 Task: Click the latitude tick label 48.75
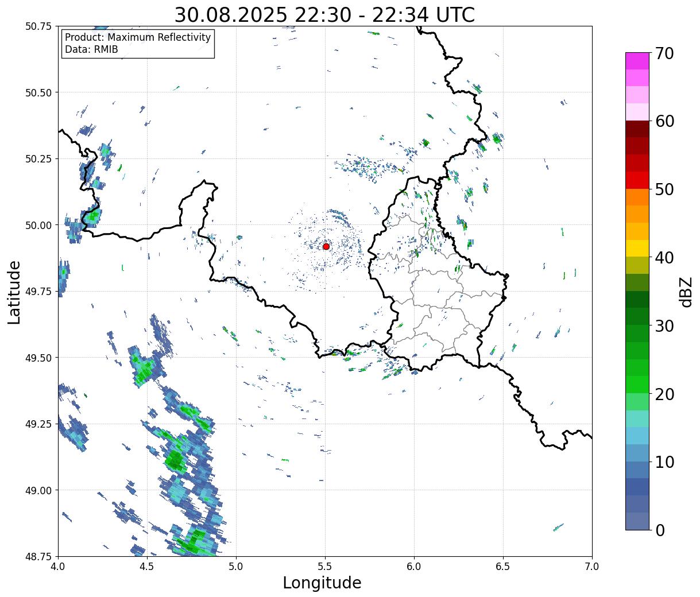[x=38, y=556]
